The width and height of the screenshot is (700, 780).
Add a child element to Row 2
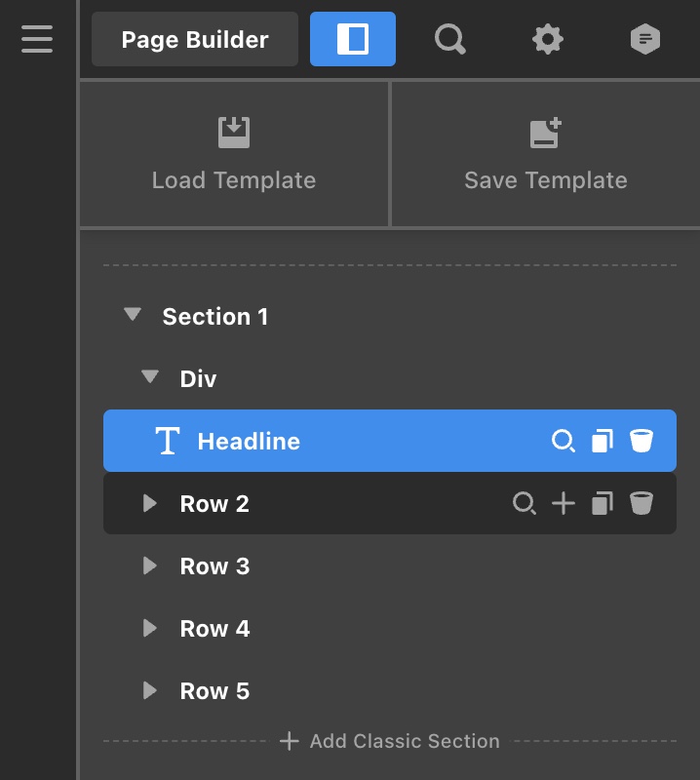click(x=564, y=504)
